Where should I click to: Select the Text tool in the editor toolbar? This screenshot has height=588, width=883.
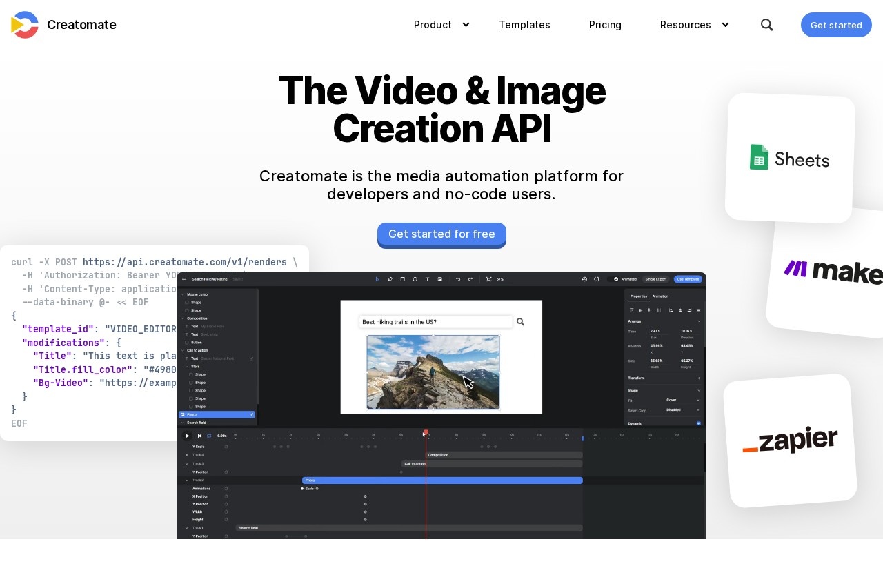428,278
